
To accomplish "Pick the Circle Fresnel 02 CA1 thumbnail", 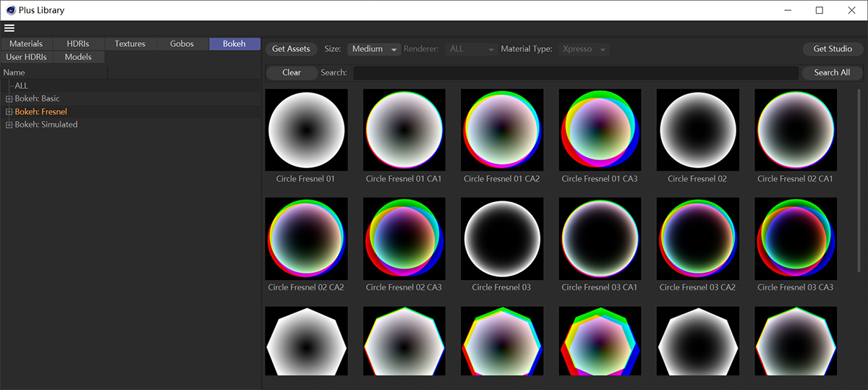I will pyautogui.click(x=795, y=130).
